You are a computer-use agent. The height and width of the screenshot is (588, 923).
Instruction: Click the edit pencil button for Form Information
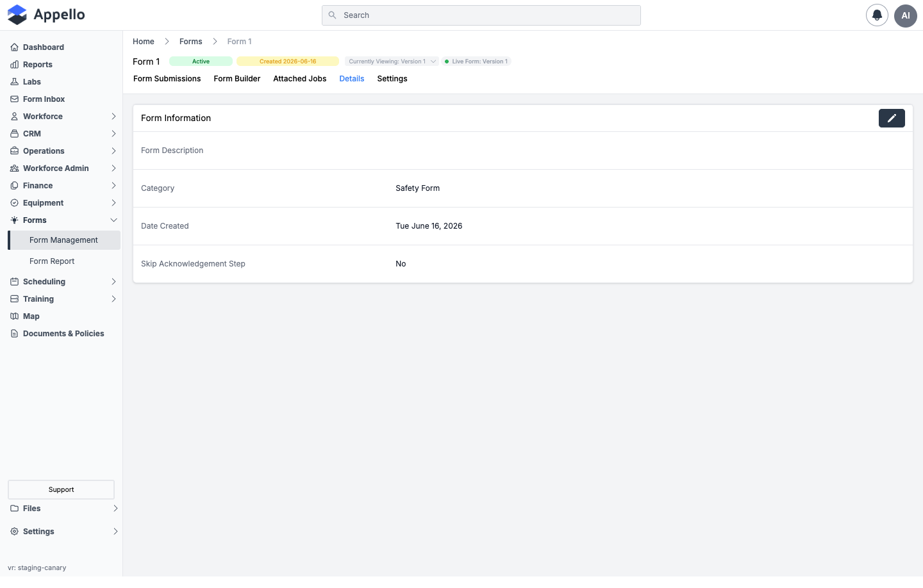click(892, 118)
